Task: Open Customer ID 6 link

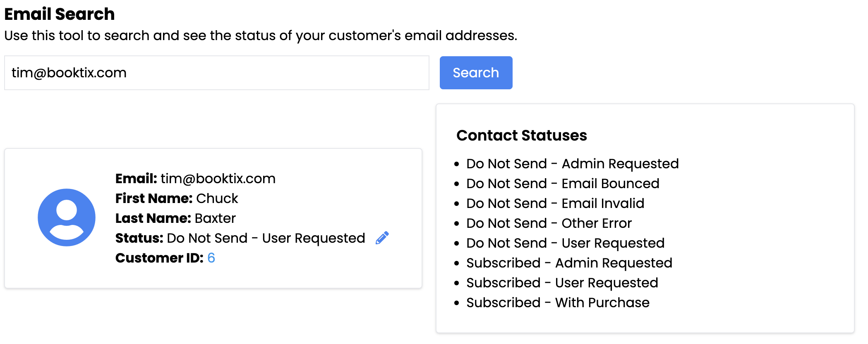Action: click(211, 258)
